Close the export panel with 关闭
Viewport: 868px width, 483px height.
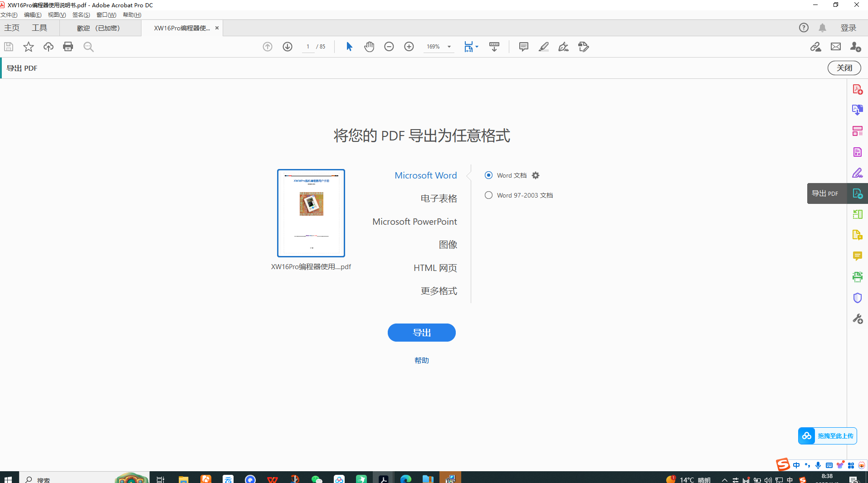(844, 68)
